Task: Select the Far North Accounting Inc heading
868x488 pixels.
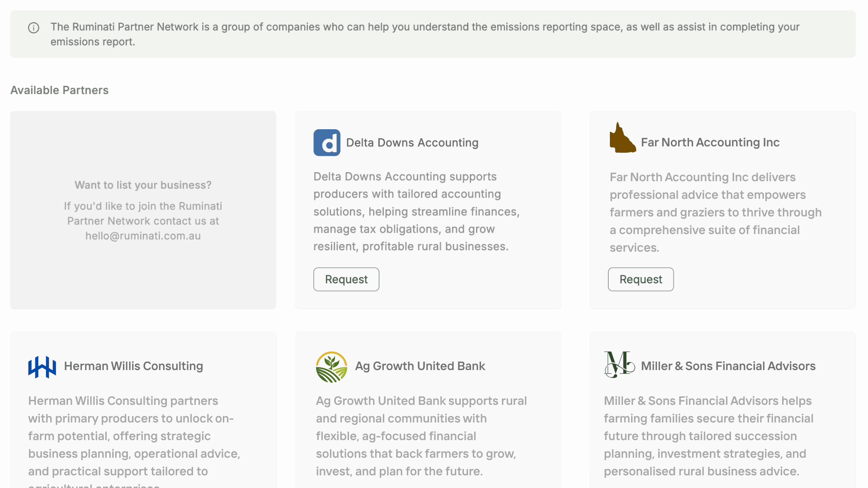Action: pyautogui.click(x=710, y=142)
